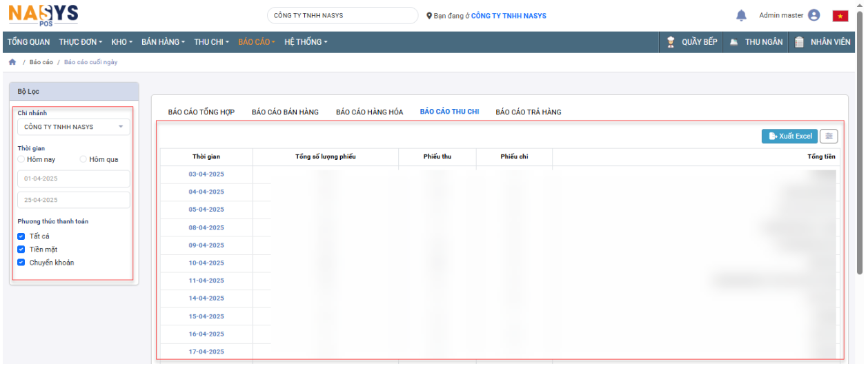The image size is (868, 366).
Task: Open the Admin master user avatar
Action: [x=813, y=15]
